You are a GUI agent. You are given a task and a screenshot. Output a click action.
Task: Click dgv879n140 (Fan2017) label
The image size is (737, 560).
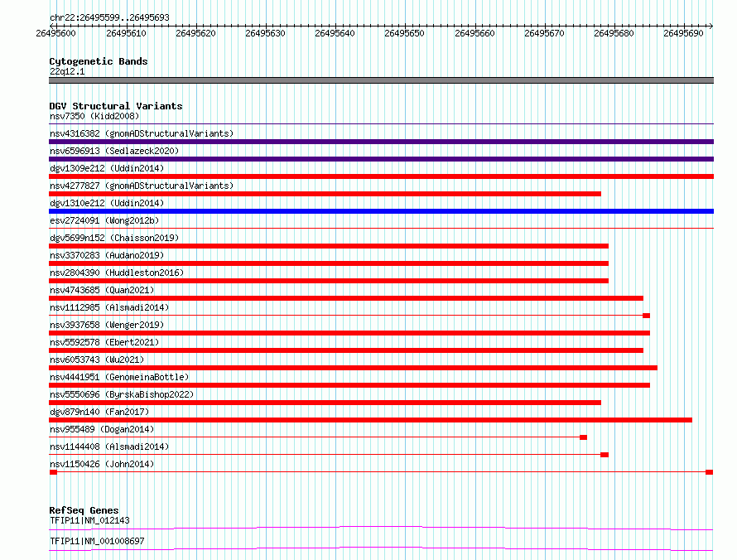click(99, 412)
